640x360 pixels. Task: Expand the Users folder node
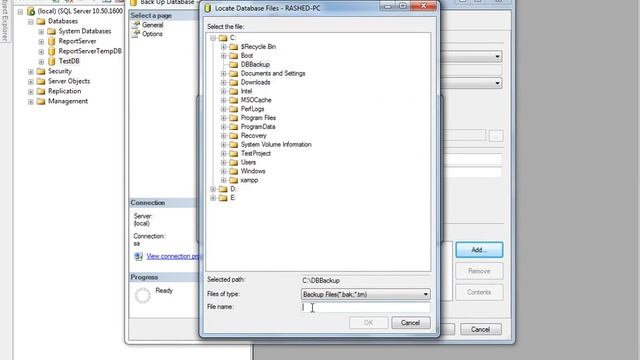click(224, 162)
